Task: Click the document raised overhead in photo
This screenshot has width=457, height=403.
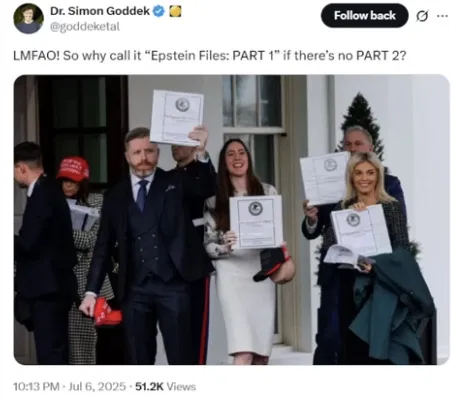Action: click(x=177, y=118)
